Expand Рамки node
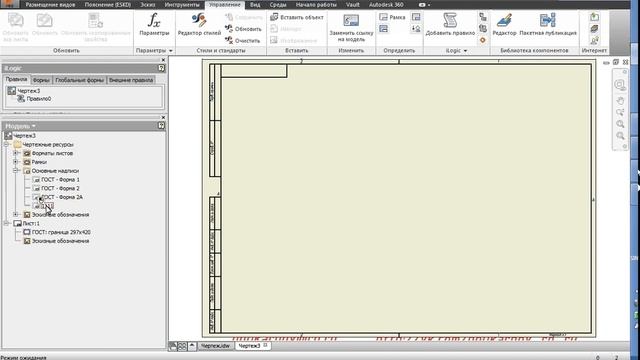This screenshot has height=360, width=640. [x=16, y=162]
